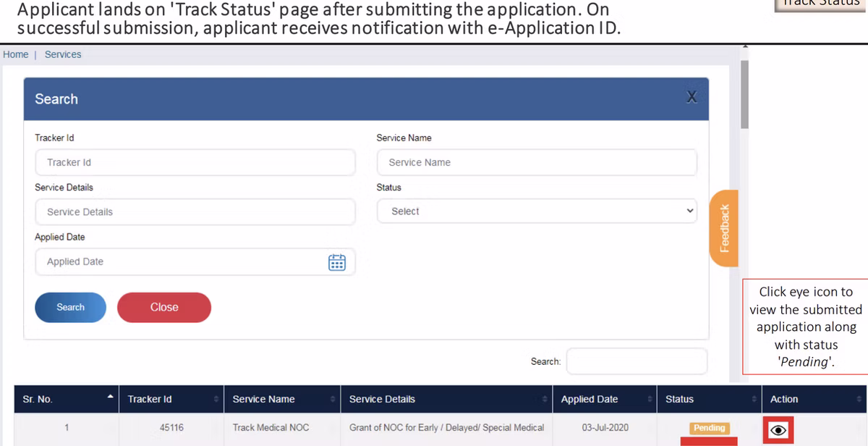Image resolution: width=868 pixels, height=446 pixels.
Task: Open the Services breadcrumb link
Action: (x=63, y=54)
